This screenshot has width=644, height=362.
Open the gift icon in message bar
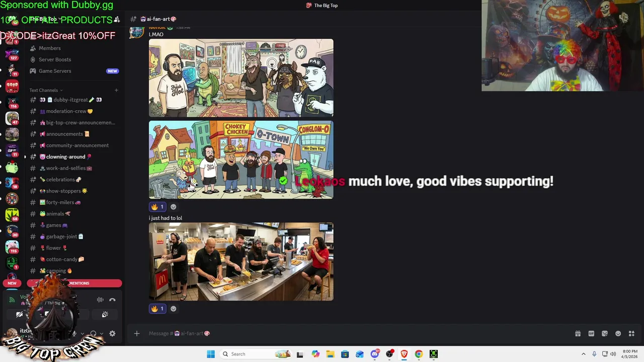578,333
